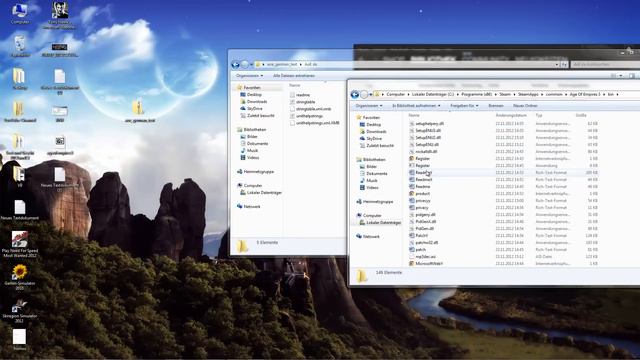The image size is (640, 360).
Task: Select the Skiregion Simulator 2012 desktop shortcut
Action: point(20,310)
